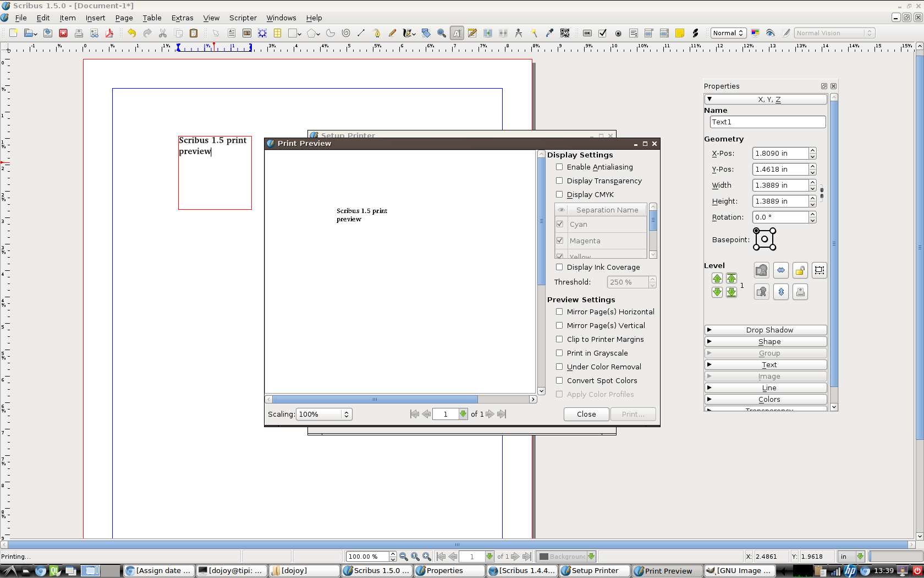Toggle the object lock padlock icon
The image size is (924, 578).
tap(800, 270)
